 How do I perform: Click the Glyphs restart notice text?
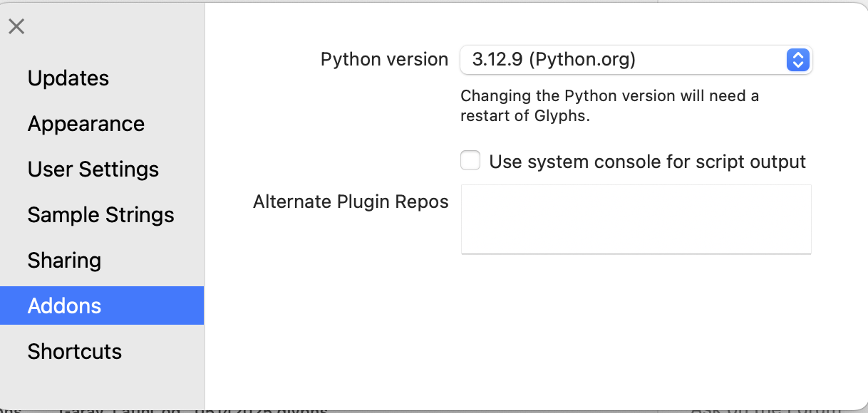tap(609, 105)
